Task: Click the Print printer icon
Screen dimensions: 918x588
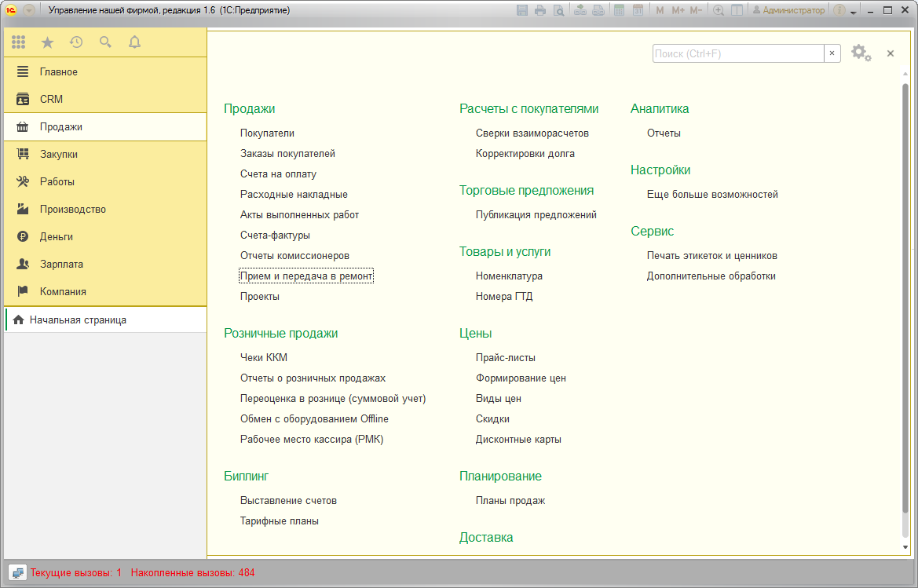Action: (540, 10)
